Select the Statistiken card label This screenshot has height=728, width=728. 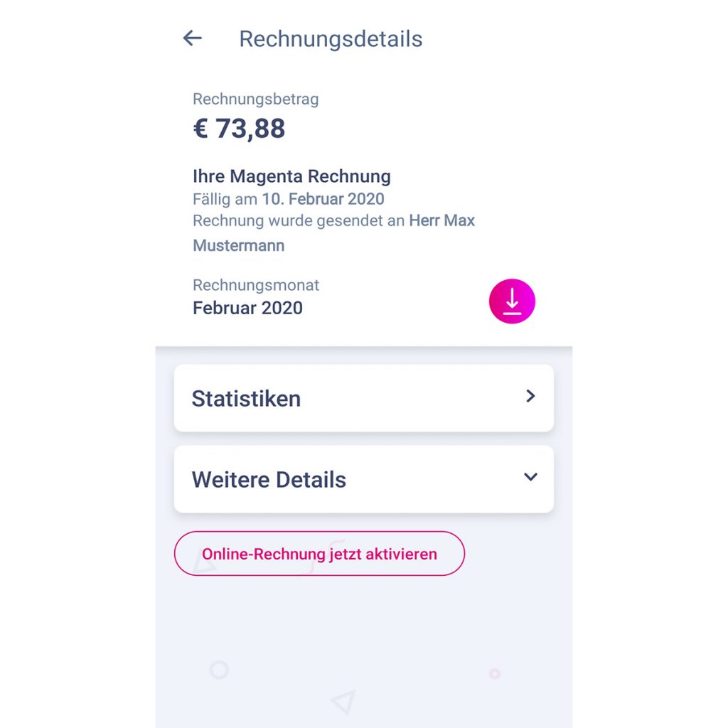click(x=246, y=399)
